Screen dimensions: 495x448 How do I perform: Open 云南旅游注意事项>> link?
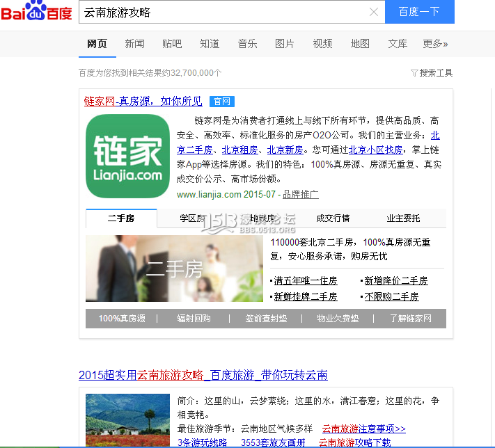click(x=363, y=429)
